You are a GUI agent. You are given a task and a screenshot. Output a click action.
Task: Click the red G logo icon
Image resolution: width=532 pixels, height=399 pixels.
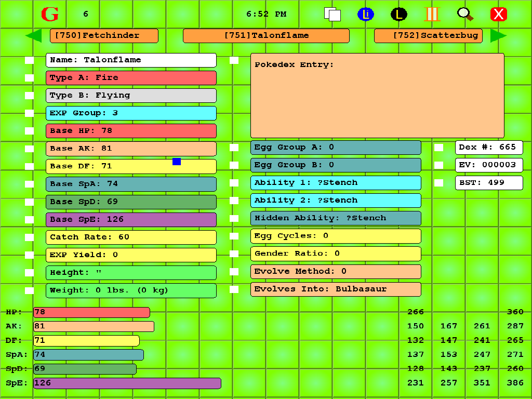(50, 14)
